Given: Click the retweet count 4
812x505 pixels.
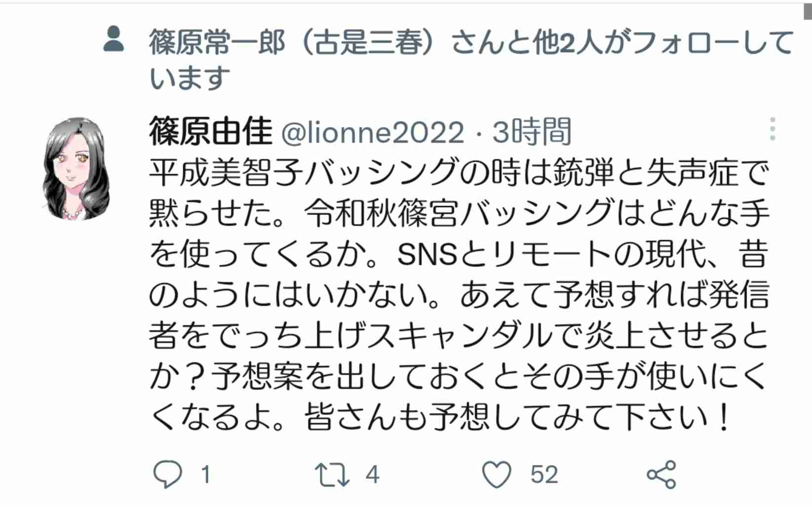Looking at the screenshot, I should coord(372,475).
